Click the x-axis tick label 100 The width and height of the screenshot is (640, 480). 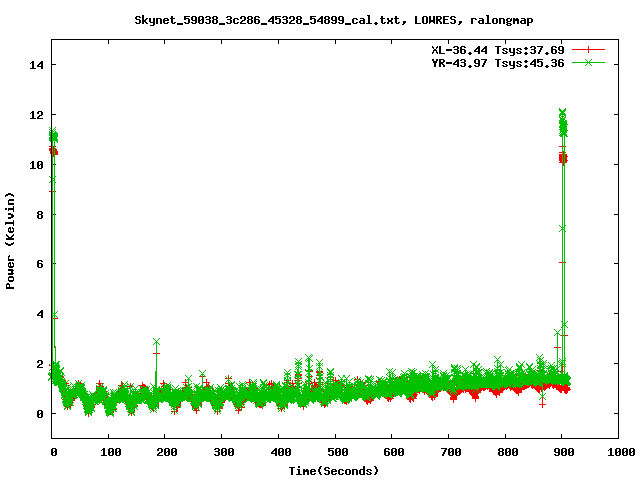click(111, 452)
